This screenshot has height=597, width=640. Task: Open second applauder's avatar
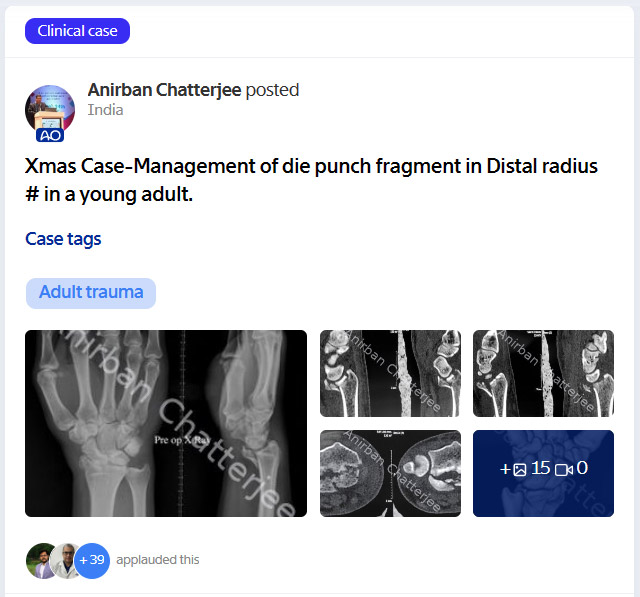tap(64, 561)
